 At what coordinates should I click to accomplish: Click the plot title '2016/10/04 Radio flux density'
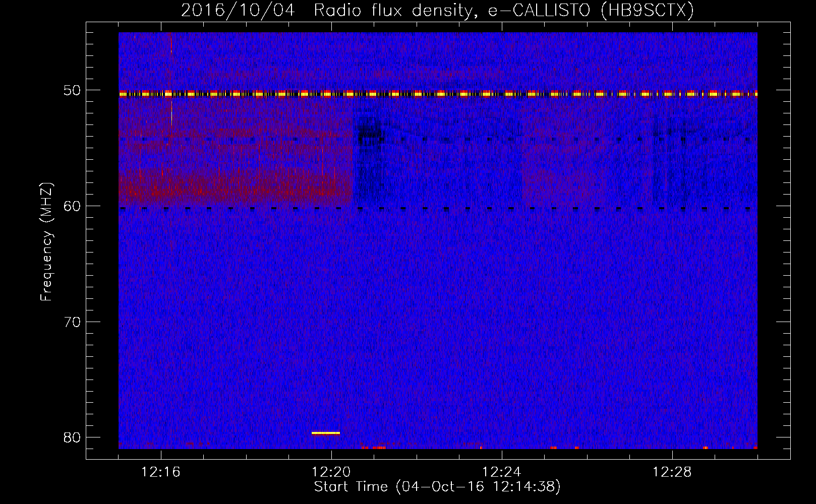(437, 10)
